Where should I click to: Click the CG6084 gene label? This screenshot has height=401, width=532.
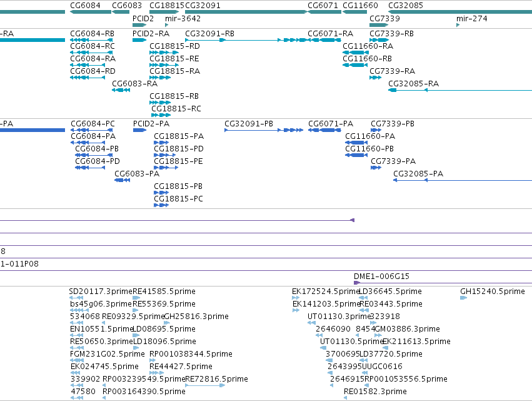point(85,6)
